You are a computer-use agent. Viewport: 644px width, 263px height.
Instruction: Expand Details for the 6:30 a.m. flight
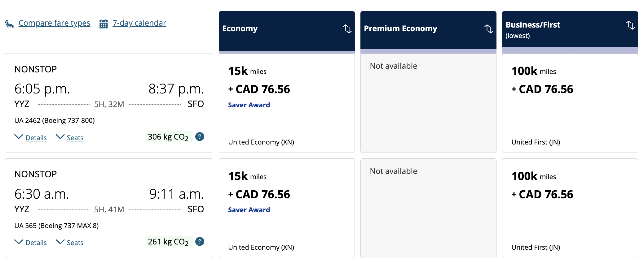[x=36, y=243]
